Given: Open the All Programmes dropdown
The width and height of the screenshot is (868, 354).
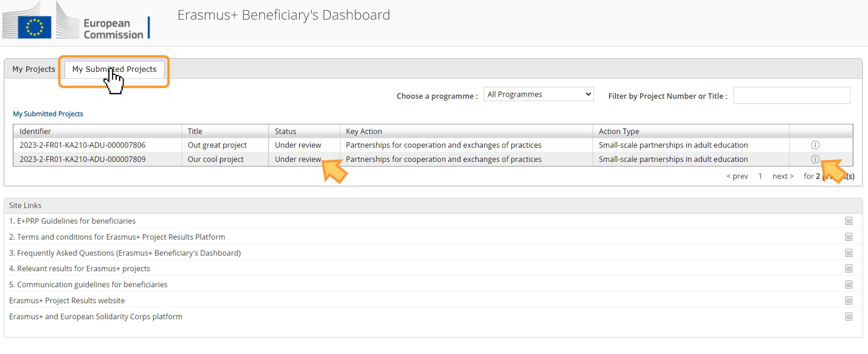Looking at the screenshot, I should tap(538, 94).
